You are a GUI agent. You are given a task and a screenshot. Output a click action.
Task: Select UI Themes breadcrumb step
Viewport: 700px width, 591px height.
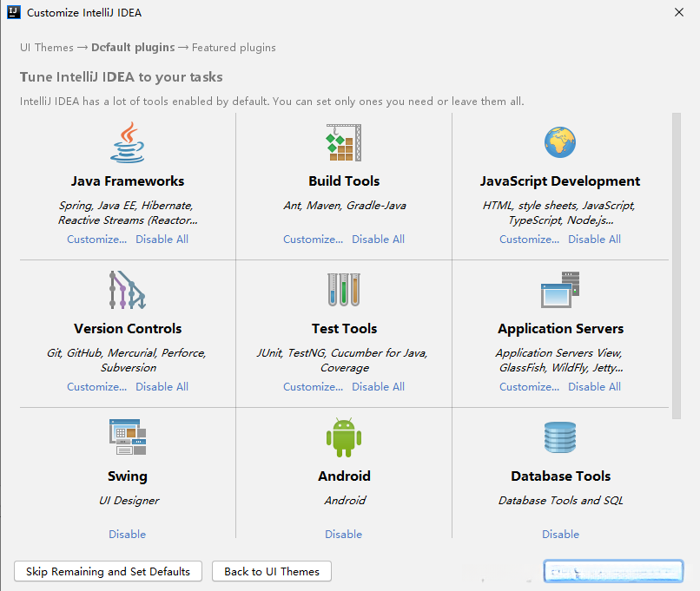[x=46, y=48]
